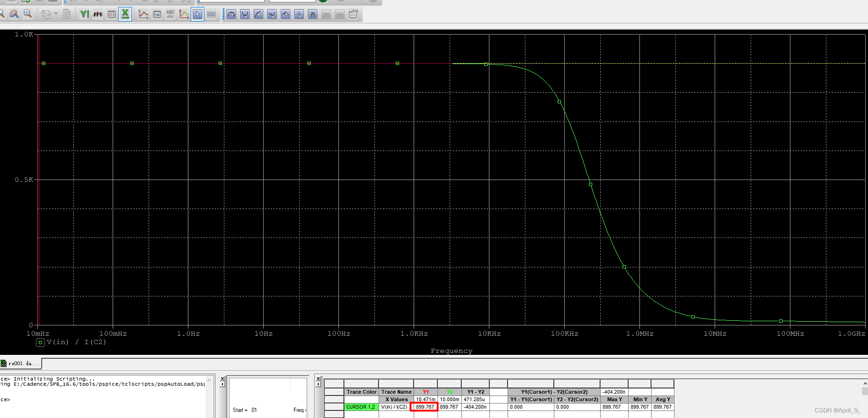Viewport: 868px width, 418px height.
Task: Click the Frequency x-axis label
Action: coord(452,351)
